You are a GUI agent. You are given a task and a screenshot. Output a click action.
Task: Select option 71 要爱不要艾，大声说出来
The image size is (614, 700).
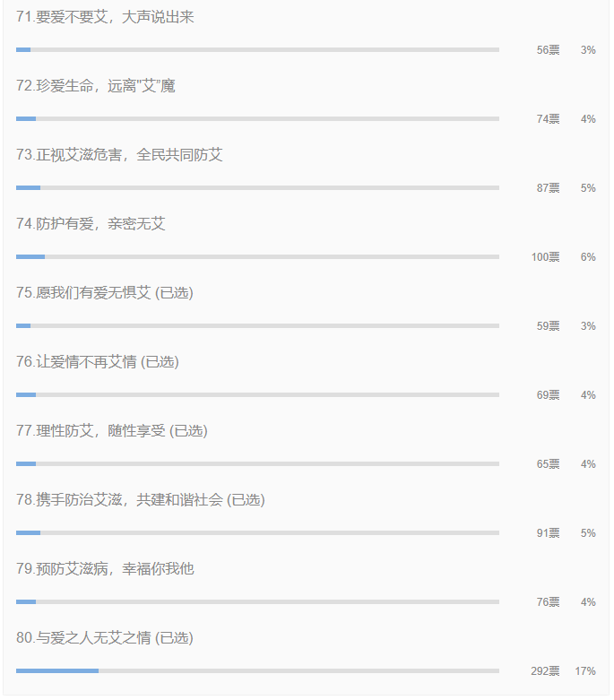[105, 17]
